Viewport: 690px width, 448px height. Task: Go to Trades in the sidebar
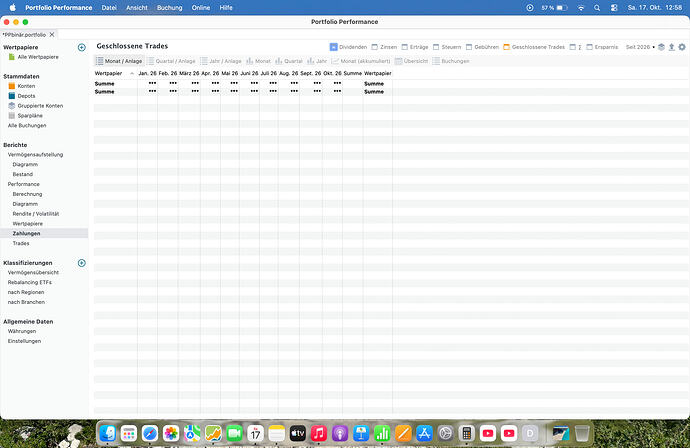click(21, 243)
